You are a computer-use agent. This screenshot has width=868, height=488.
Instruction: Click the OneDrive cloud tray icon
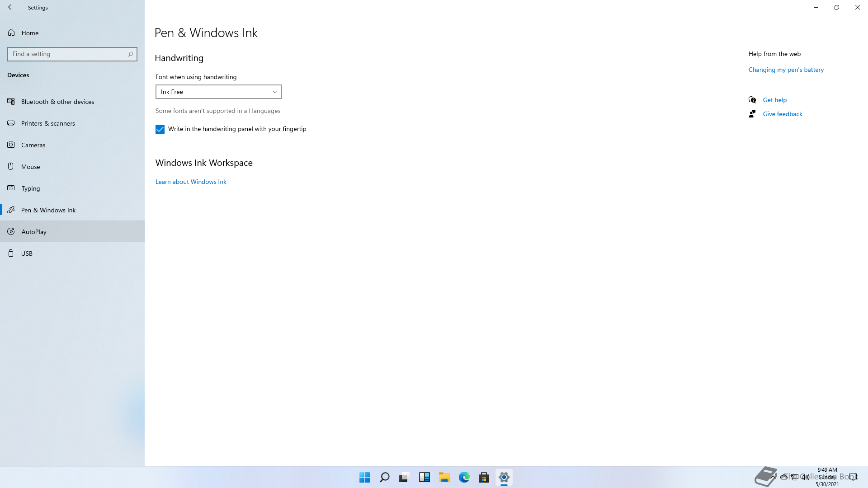pyautogui.click(x=784, y=477)
